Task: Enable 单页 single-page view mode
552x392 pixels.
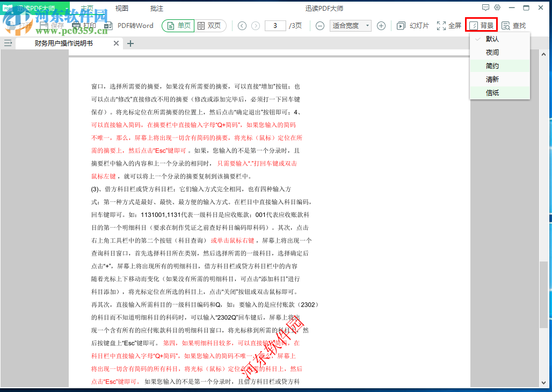Action: pos(178,25)
